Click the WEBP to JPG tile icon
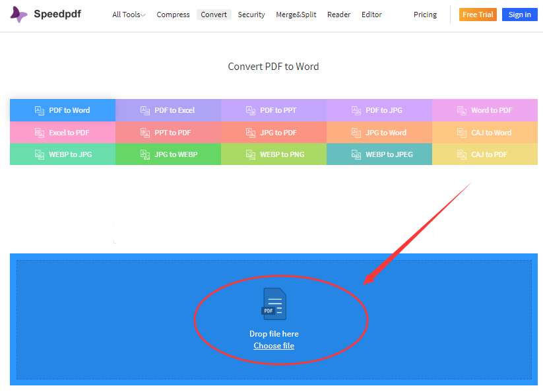 tap(40, 154)
